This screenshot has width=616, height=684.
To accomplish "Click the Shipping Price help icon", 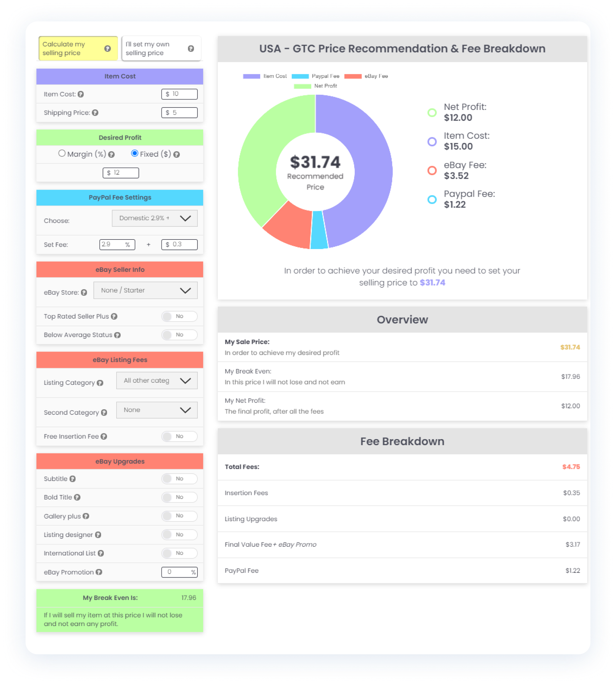I will pyautogui.click(x=95, y=113).
